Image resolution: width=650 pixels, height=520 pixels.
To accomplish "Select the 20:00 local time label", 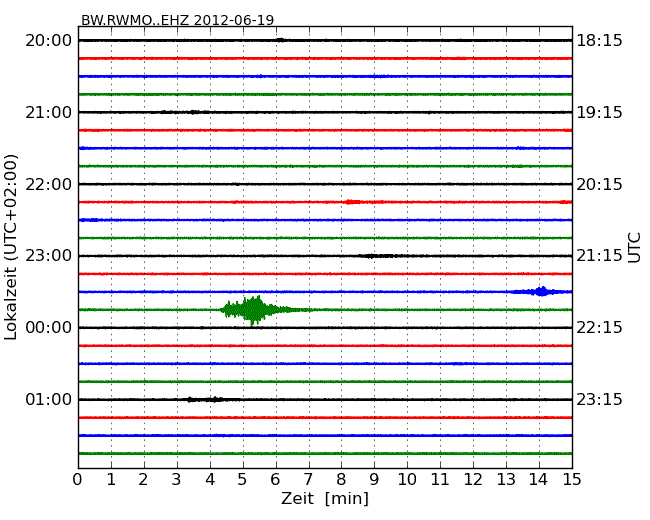I will click(49, 41).
